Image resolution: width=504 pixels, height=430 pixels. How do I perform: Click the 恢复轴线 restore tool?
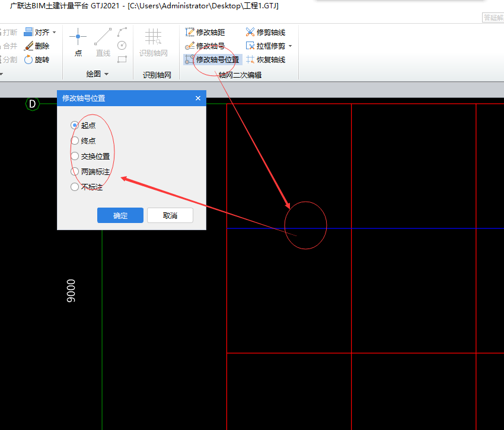(x=266, y=59)
